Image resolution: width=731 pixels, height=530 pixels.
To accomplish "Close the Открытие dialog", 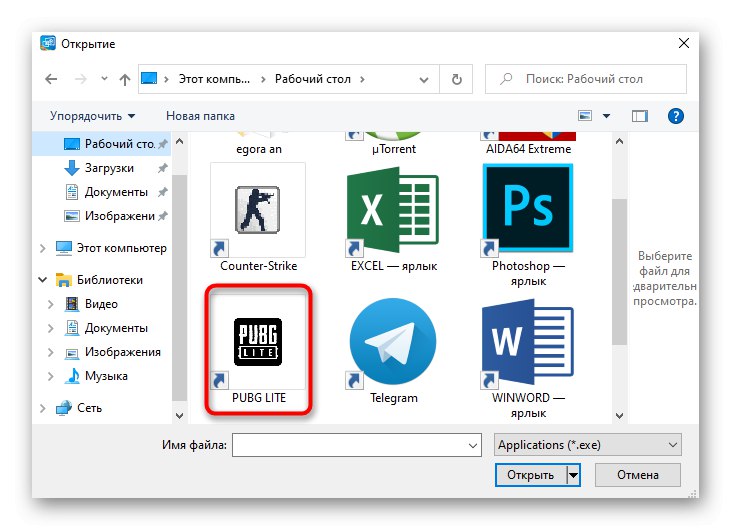I will coord(683,43).
